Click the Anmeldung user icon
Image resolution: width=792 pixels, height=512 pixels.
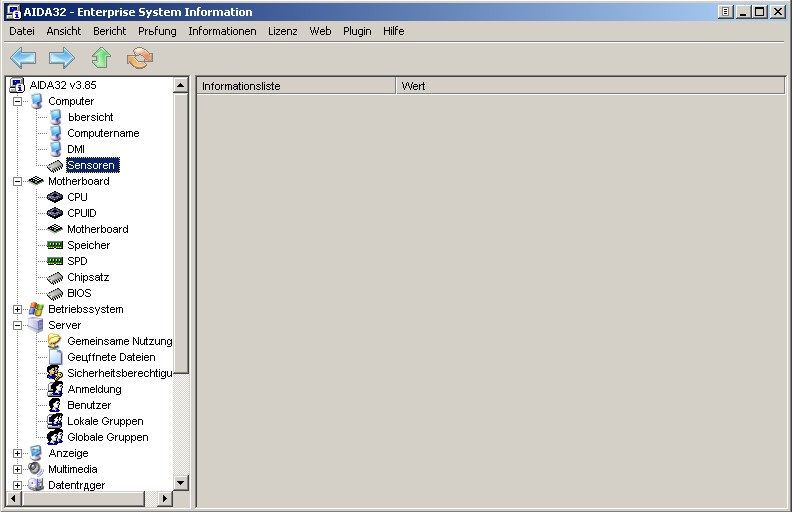(x=55, y=389)
